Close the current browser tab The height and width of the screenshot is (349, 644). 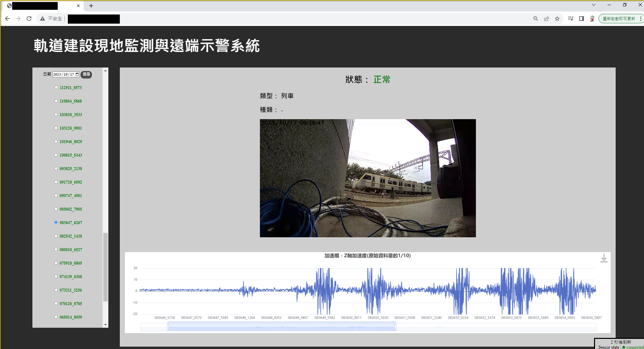tap(78, 6)
